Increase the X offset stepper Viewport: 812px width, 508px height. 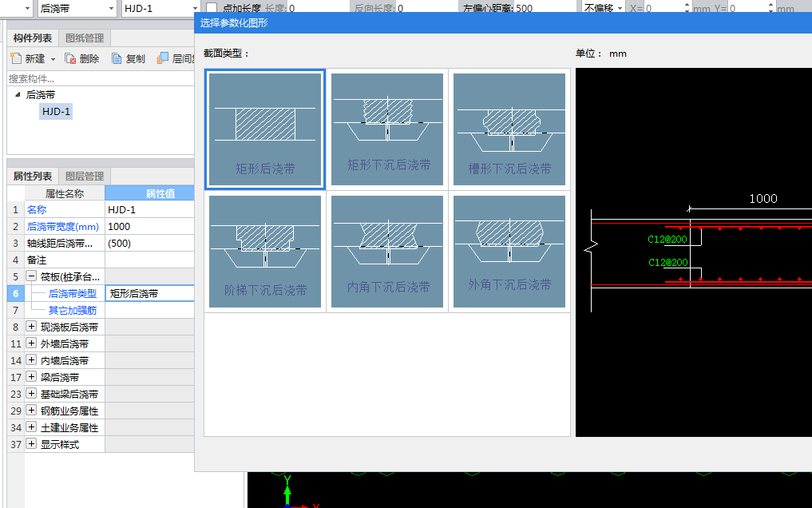click(687, 5)
